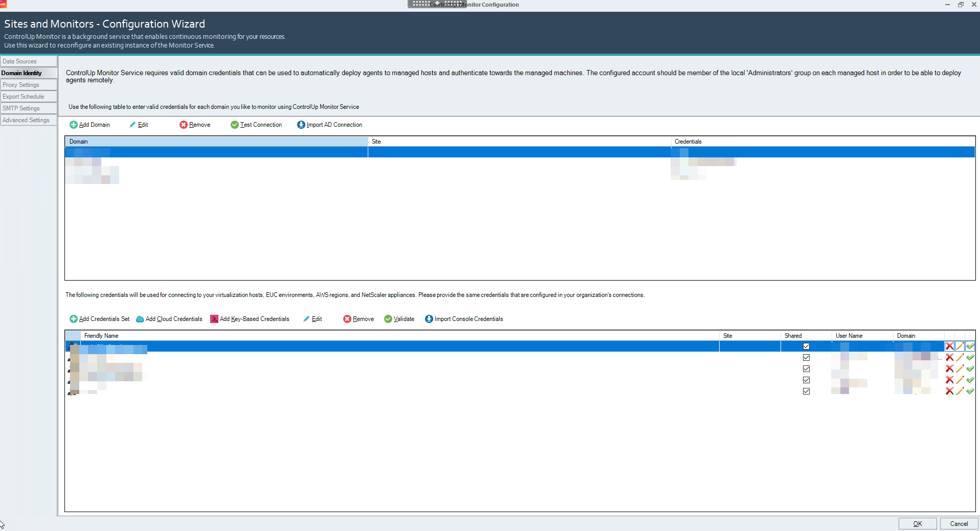980x531 pixels.
Task: Click Add Credentials Set
Action: click(x=100, y=319)
